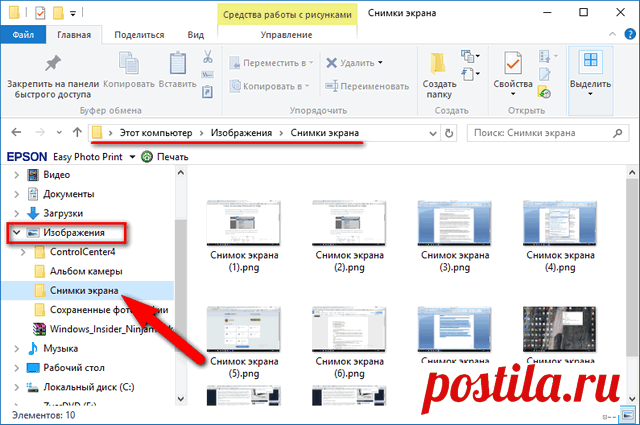
Task: Click the navigation pane scroll up arrow
Action: (x=180, y=173)
